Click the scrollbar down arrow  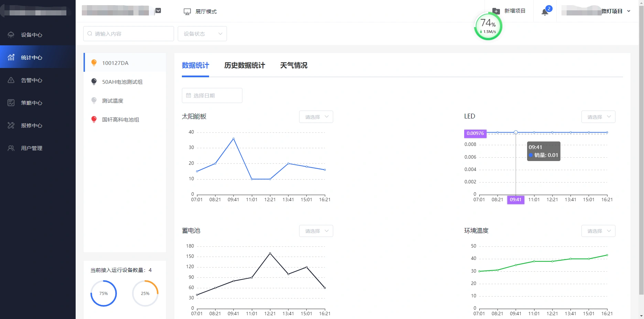tap(641, 316)
